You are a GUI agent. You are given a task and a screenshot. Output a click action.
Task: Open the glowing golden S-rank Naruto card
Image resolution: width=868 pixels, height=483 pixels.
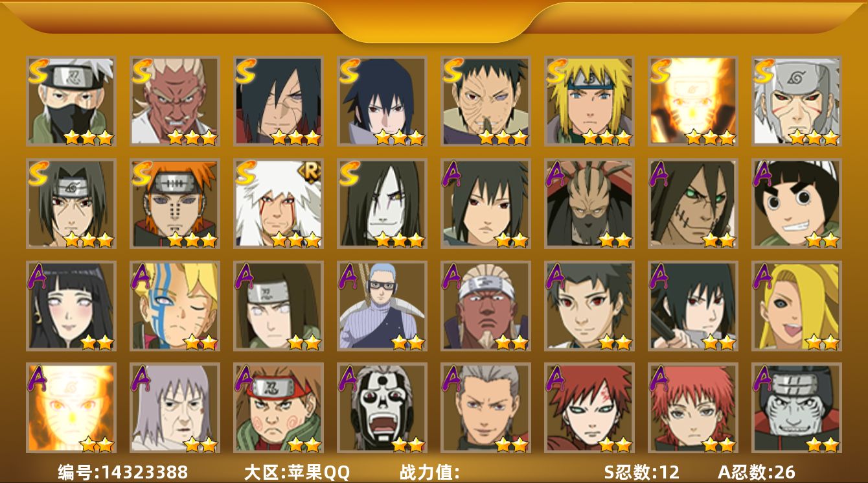692,101
